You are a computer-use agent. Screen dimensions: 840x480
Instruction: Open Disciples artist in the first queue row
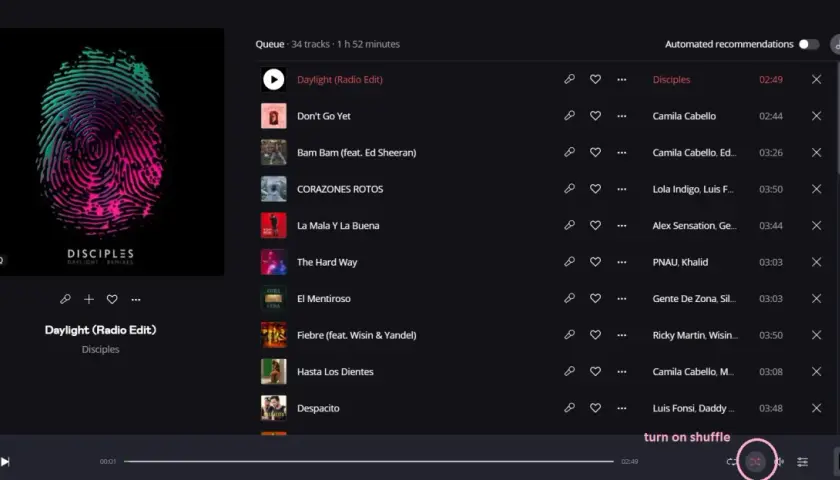click(671, 79)
